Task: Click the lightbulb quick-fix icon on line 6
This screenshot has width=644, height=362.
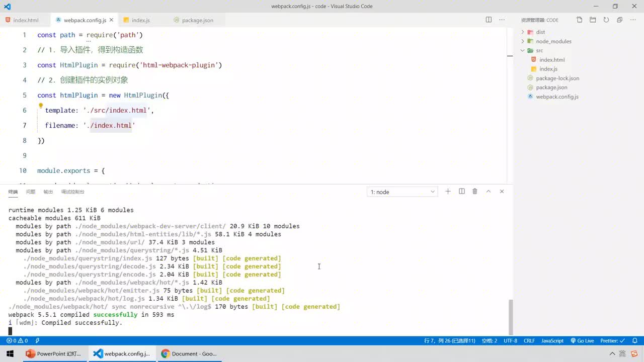Action: point(41,106)
